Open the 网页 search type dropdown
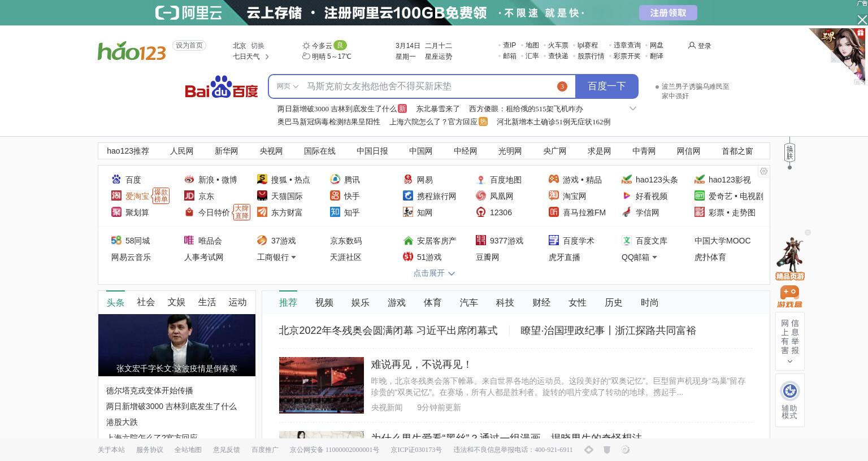 288,86
